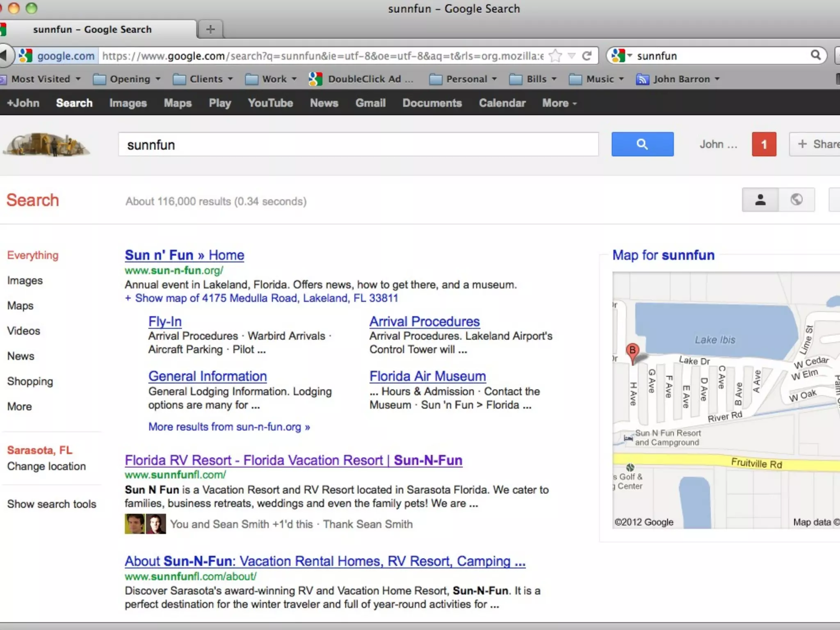Image resolution: width=840 pixels, height=630 pixels.
Task: Open the More dropdown in Google bar
Action: [x=559, y=103]
